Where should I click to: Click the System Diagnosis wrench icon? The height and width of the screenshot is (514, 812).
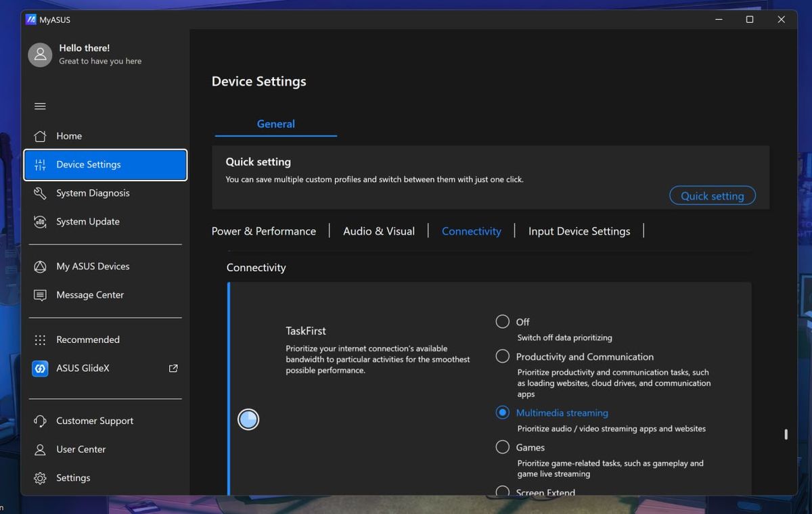tap(40, 193)
